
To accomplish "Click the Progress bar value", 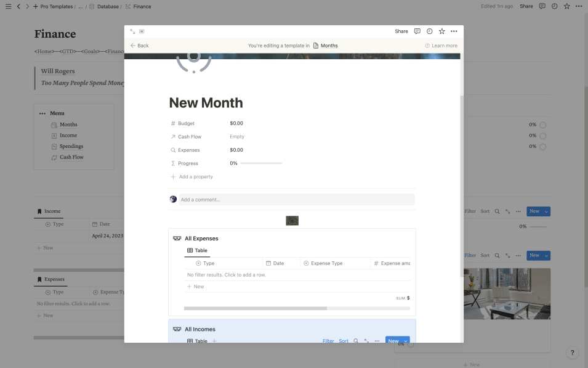I will pos(256,163).
